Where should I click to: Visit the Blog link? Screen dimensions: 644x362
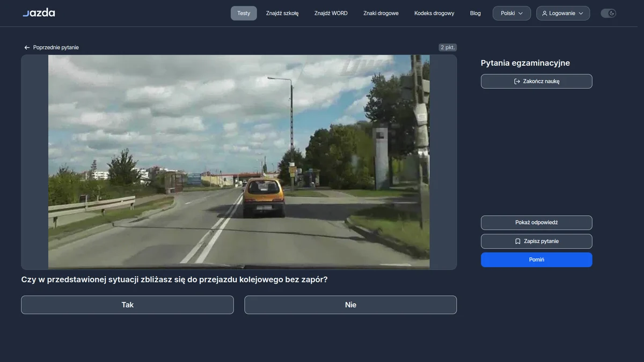point(475,13)
